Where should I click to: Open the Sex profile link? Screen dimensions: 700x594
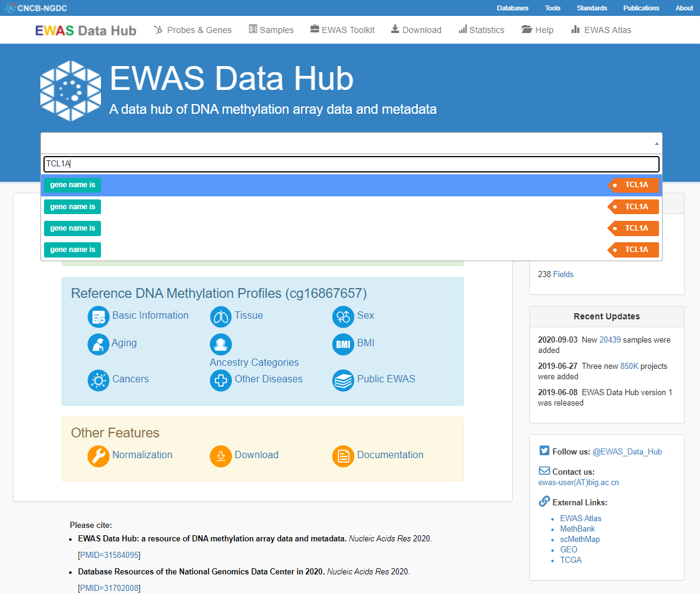[365, 316]
